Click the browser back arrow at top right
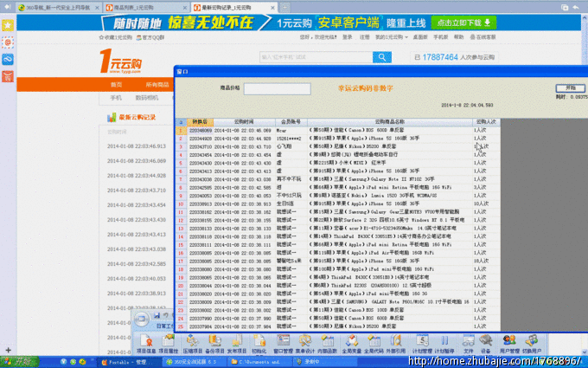 [576, 7]
